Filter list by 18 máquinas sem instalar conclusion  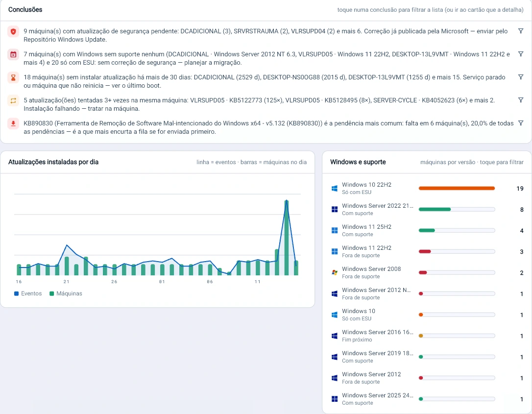pyautogui.click(x=521, y=77)
